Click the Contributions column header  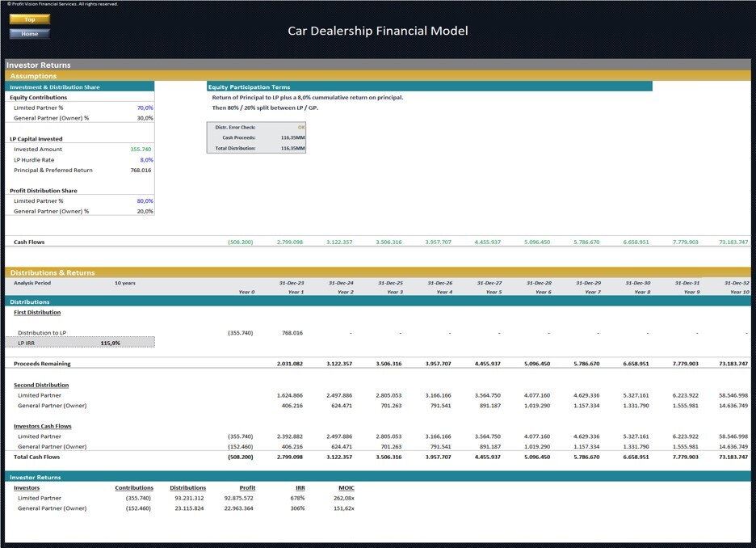pyautogui.click(x=134, y=488)
